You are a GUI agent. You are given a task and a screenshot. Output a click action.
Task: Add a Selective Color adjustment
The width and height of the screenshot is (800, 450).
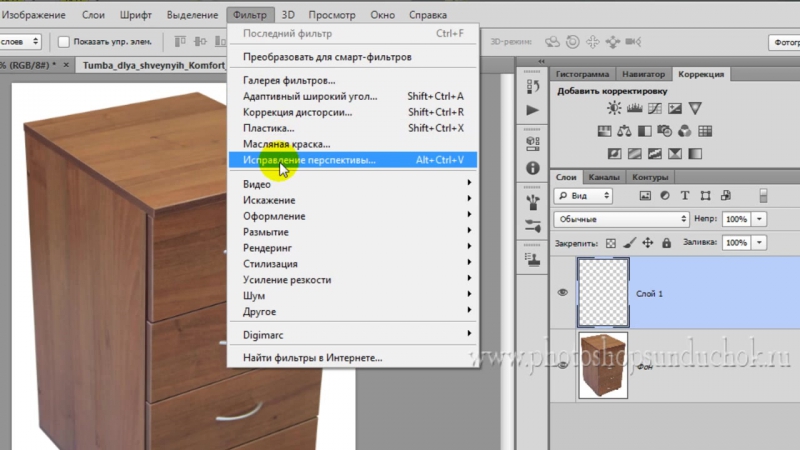tap(674, 154)
